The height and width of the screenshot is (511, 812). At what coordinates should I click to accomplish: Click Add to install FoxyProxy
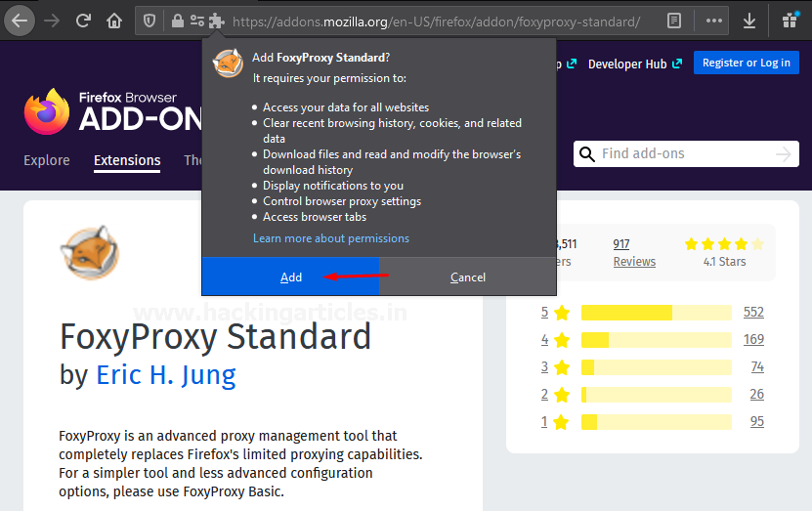(290, 277)
